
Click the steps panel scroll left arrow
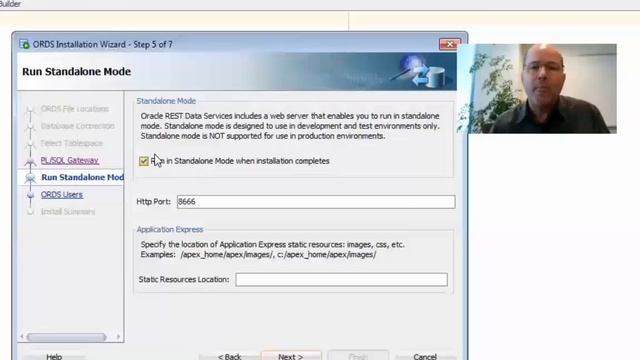[x=22, y=337]
